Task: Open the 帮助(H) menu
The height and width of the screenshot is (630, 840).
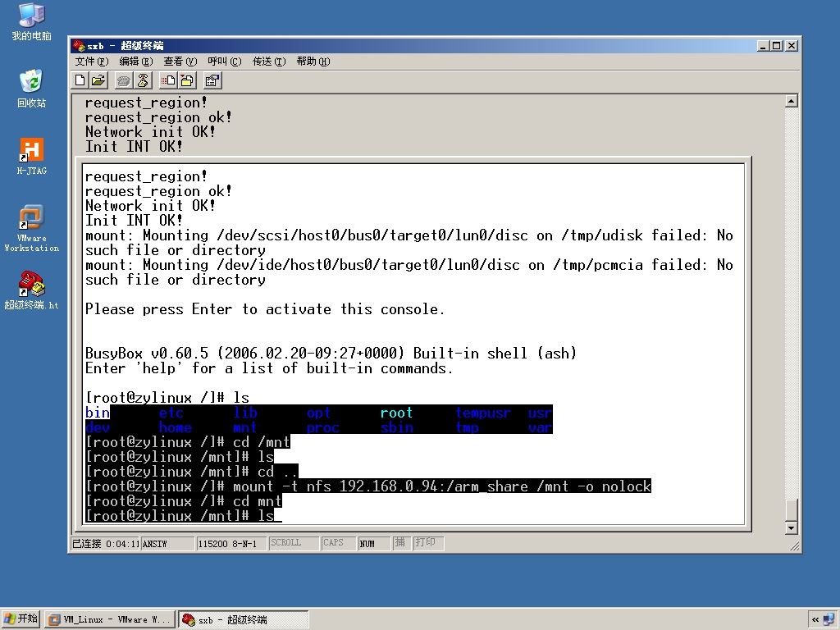Action: coord(313,61)
